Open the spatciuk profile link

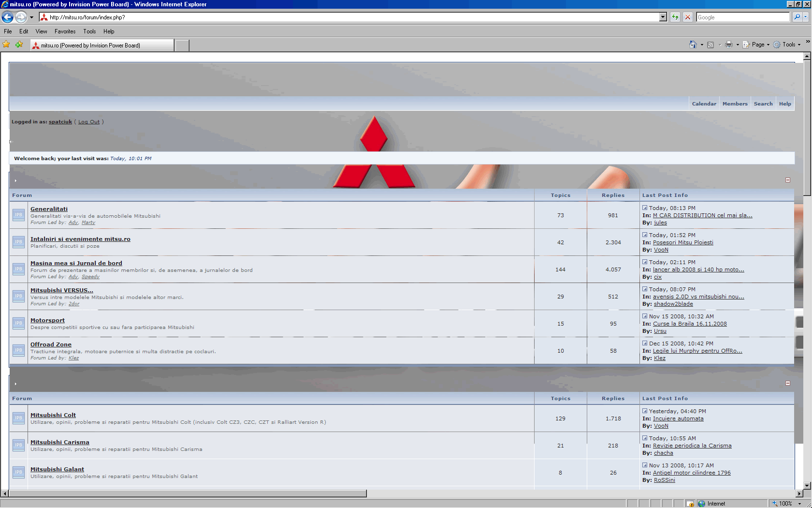(60, 122)
